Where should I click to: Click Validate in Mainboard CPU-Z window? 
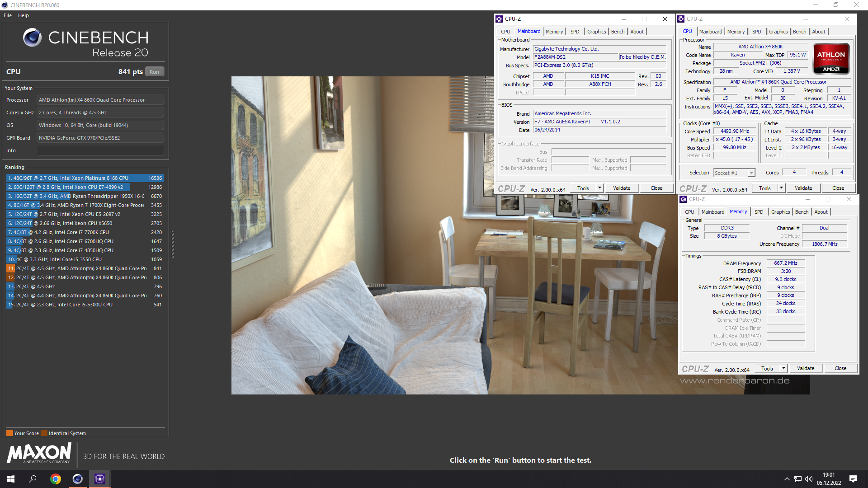click(622, 188)
